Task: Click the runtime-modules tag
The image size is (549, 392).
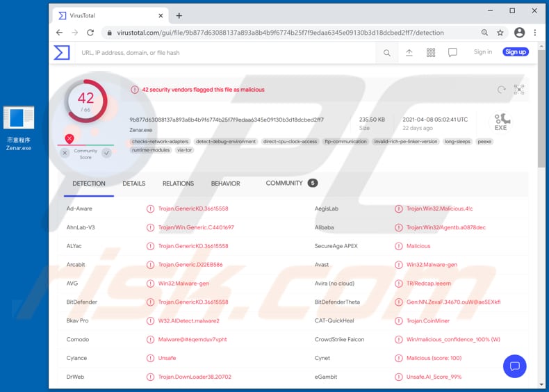Action: (x=151, y=150)
